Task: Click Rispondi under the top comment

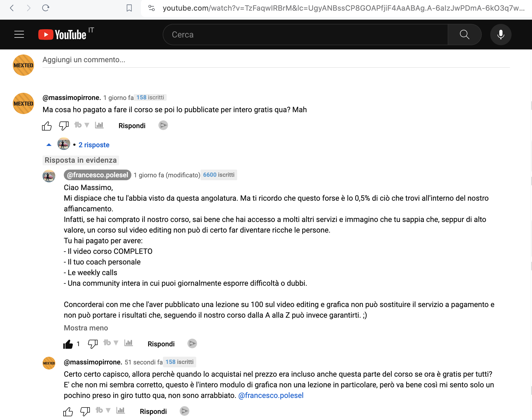Action: click(x=132, y=126)
